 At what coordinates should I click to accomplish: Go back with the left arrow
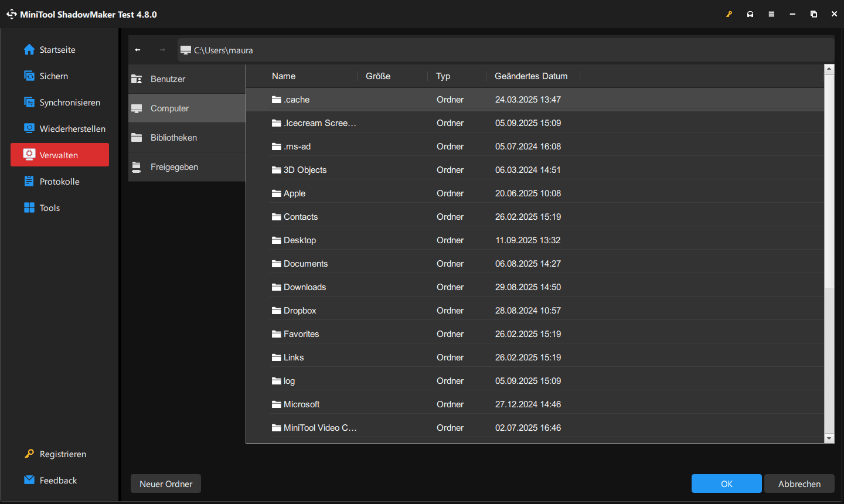tap(138, 50)
